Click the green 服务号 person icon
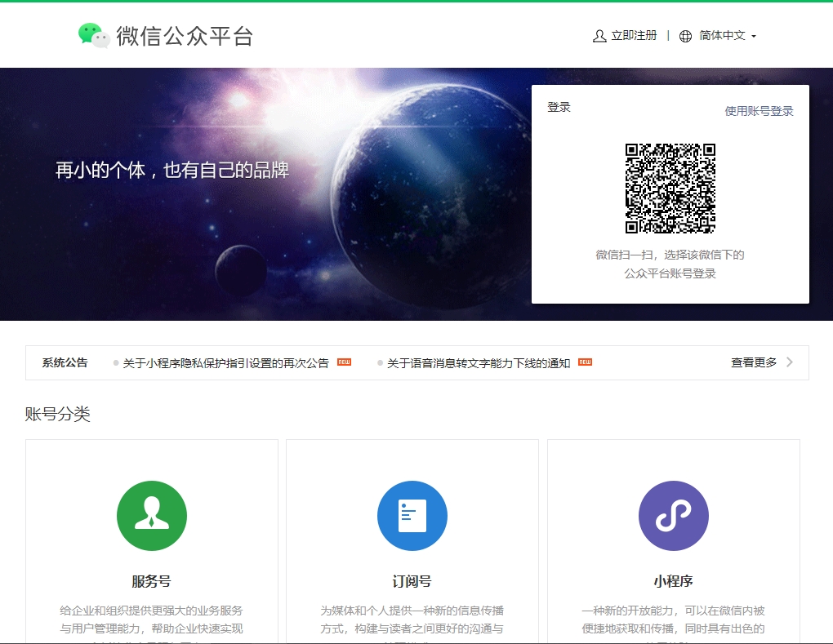 click(152, 516)
